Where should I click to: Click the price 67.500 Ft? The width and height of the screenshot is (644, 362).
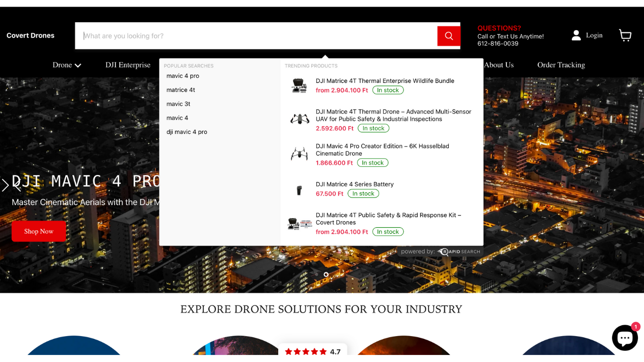pos(330,194)
